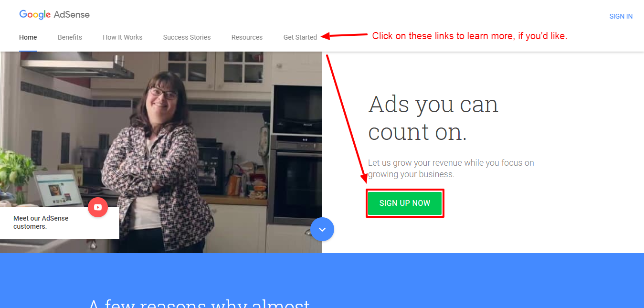Click the blue reasons section banner
Screen dimensions: 644x308
coord(322,281)
